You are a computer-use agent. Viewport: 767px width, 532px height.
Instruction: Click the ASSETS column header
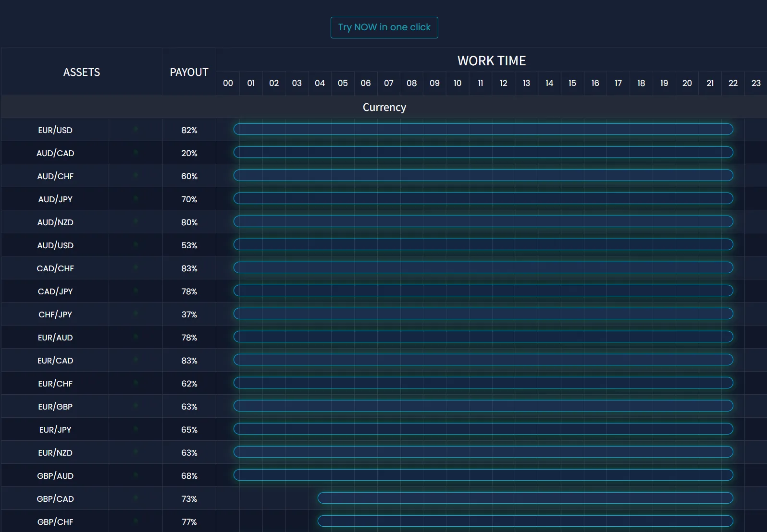pos(82,72)
